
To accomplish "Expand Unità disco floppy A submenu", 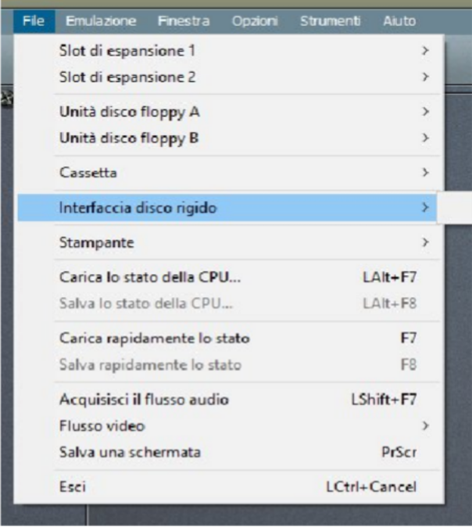I will (x=227, y=112).
